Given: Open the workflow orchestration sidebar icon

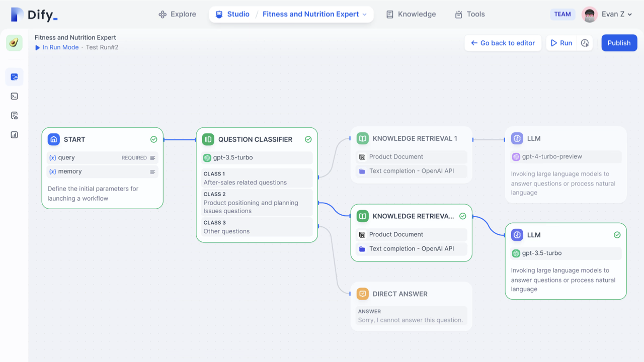Looking at the screenshot, I should pos(14,77).
